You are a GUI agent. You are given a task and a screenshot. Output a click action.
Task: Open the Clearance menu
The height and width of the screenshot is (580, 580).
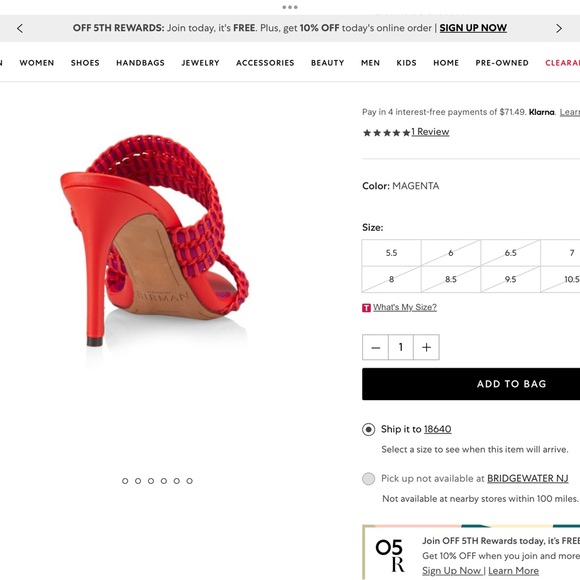[x=562, y=63]
